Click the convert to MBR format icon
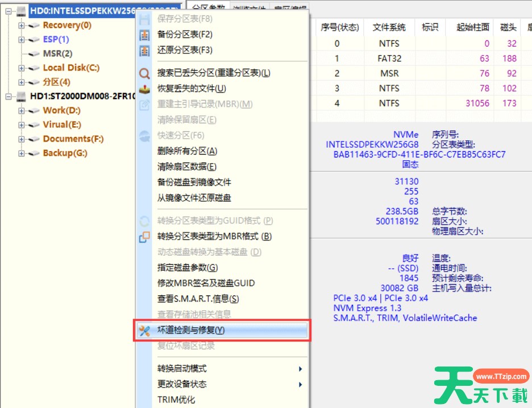Viewport: 532px width, 408px height. coord(144,236)
